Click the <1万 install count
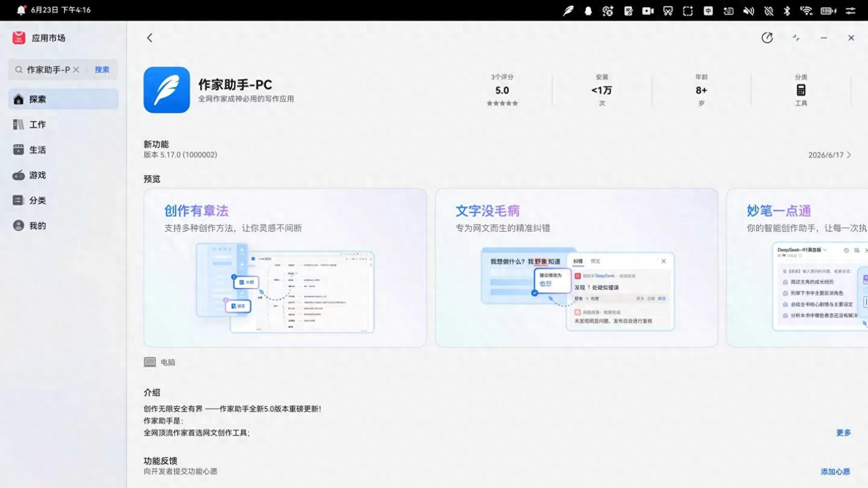 pyautogui.click(x=602, y=90)
